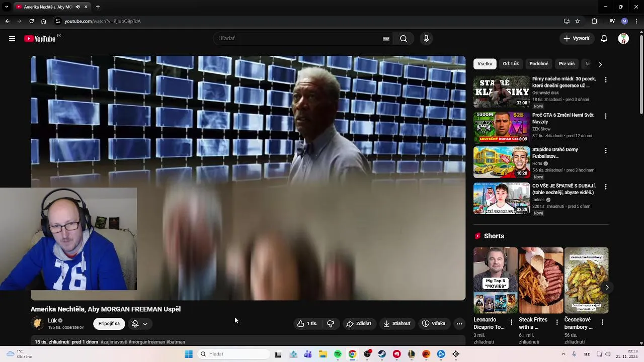Screen dimensions: 644x362
Task: Open the YouTube guide hamburger menu
Action: (12, 39)
